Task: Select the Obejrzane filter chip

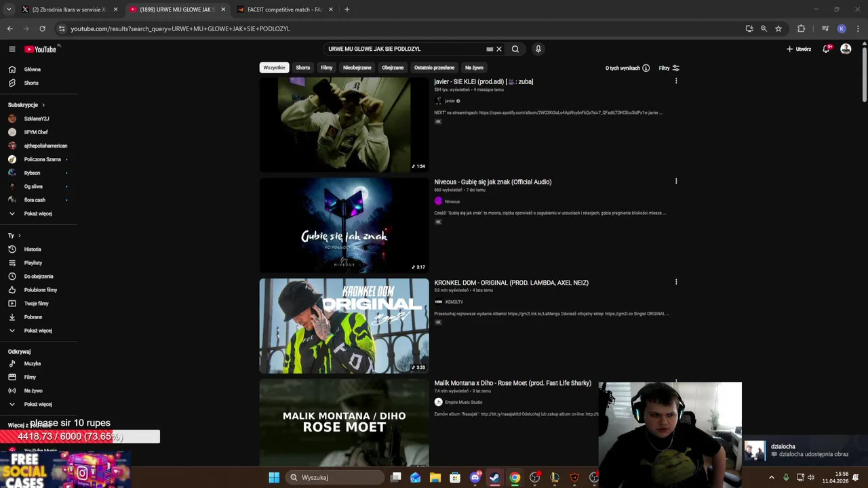Action: [x=393, y=68]
